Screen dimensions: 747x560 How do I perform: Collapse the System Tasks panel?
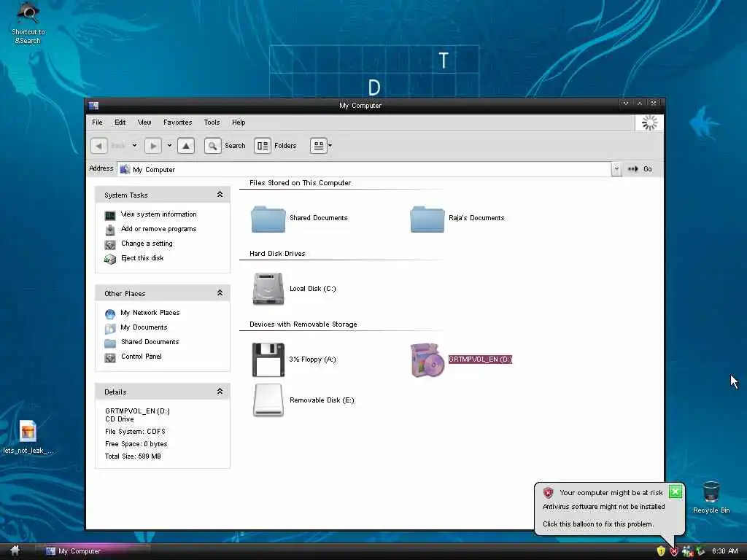[x=220, y=194]
